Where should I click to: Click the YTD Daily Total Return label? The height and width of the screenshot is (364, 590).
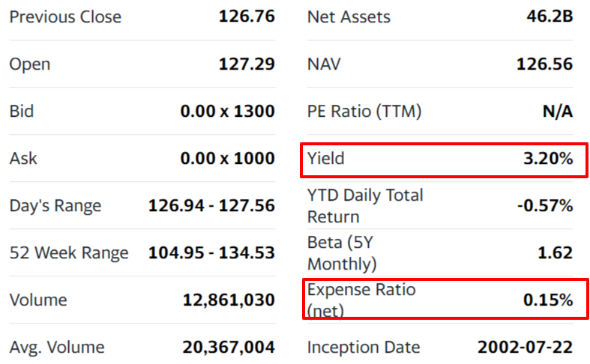point(365,206)
